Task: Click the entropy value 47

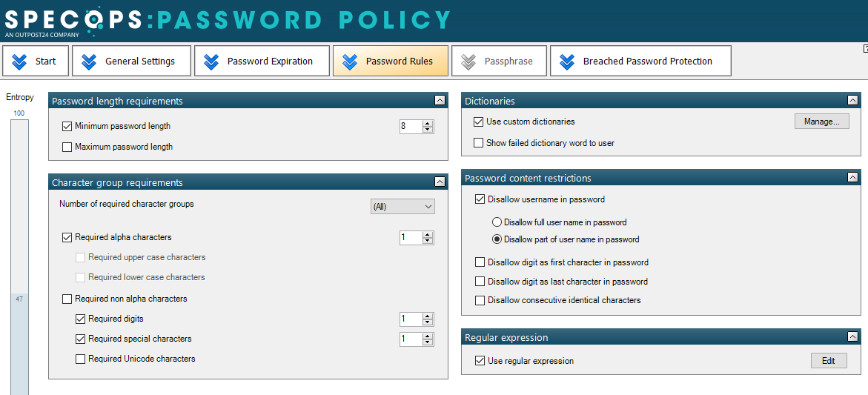Action: [19, 299]
